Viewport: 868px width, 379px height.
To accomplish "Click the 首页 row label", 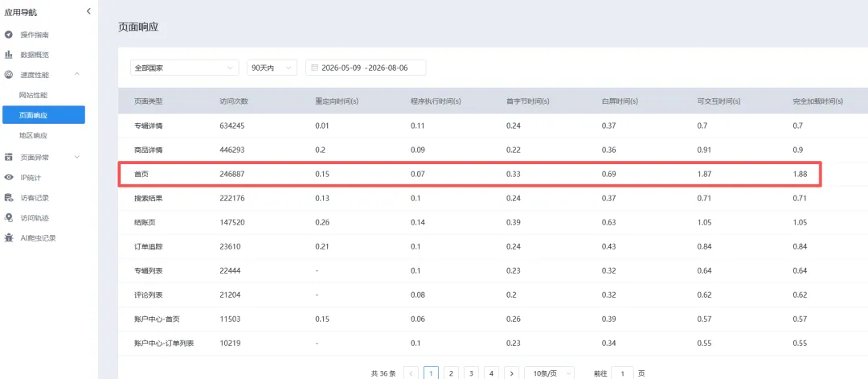I will (x=141, y=174).
